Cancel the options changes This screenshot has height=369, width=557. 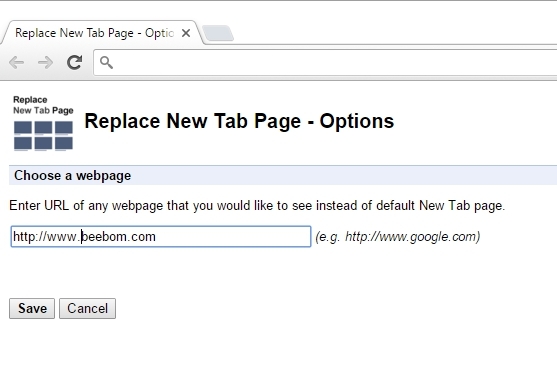[x=87, y=308]
